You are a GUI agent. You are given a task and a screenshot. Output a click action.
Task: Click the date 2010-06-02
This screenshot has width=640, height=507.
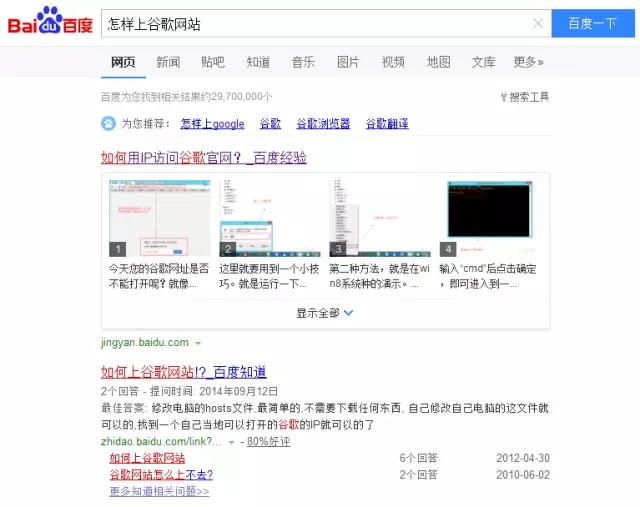click(523, 475)
